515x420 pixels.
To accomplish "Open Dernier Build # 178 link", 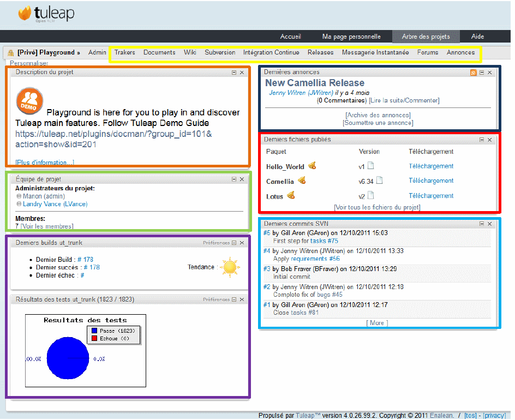I will [x=86, y=260].
